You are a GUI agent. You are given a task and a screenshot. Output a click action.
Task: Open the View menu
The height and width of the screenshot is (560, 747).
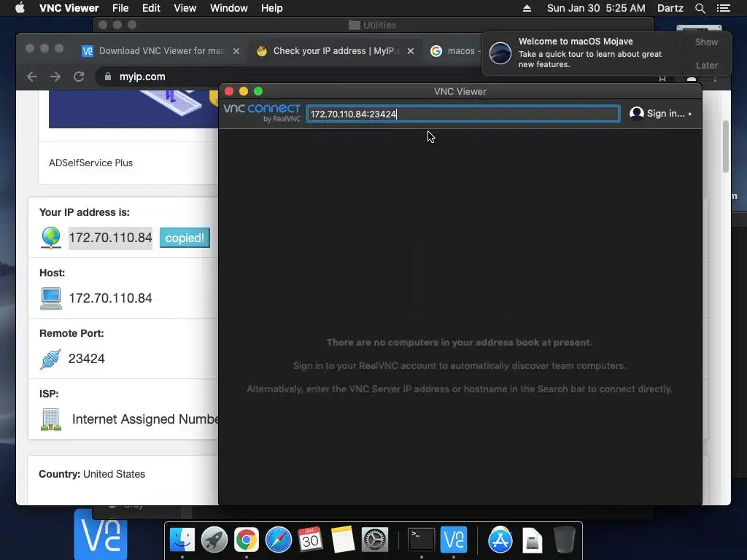(185, 8)
